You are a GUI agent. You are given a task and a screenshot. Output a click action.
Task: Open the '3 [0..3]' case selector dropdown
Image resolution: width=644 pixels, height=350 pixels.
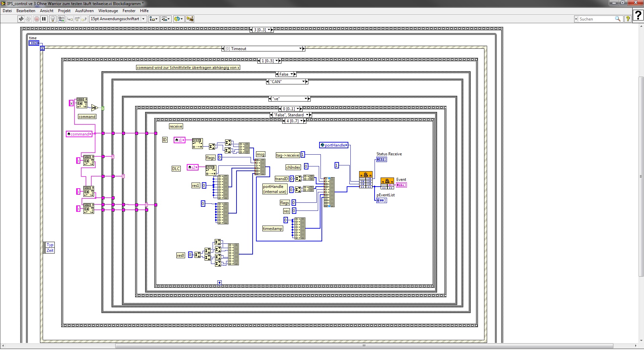pyautogui.click(x=269, y=30)
